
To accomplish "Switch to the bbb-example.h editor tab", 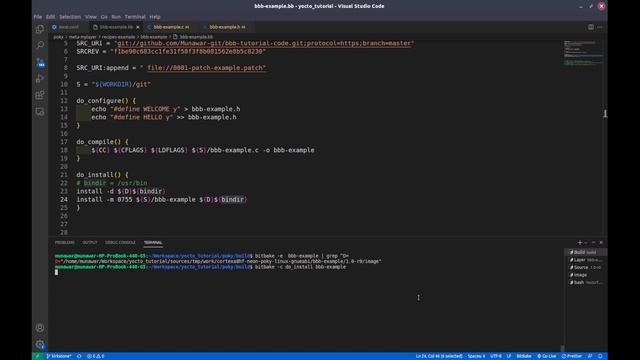I will (x=227, y=27).
